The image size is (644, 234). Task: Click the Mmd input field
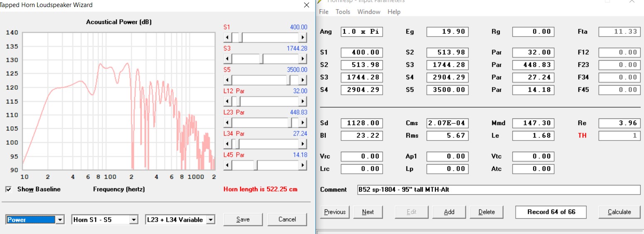tap(533, 123)
